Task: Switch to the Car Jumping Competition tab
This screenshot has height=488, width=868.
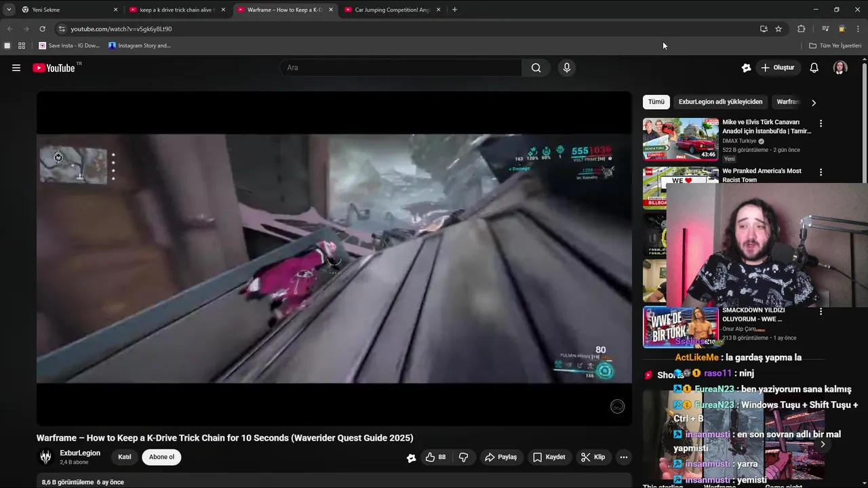Action: click(392, 9)
